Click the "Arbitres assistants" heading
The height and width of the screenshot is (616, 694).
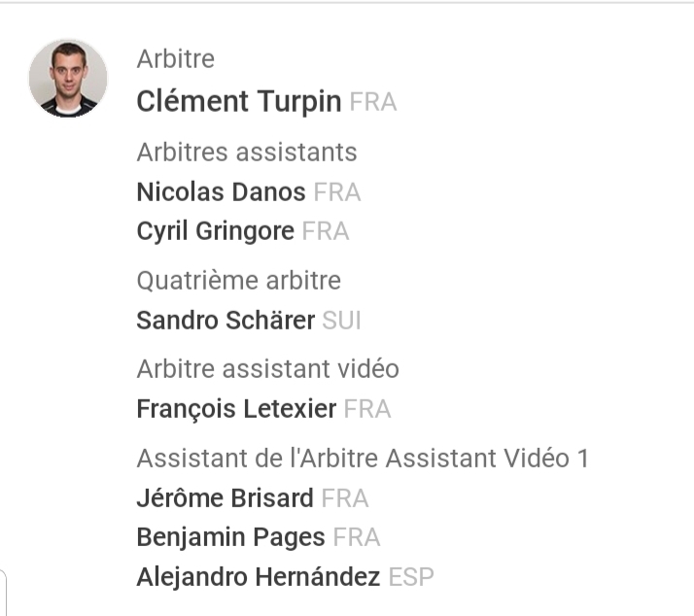247,153
